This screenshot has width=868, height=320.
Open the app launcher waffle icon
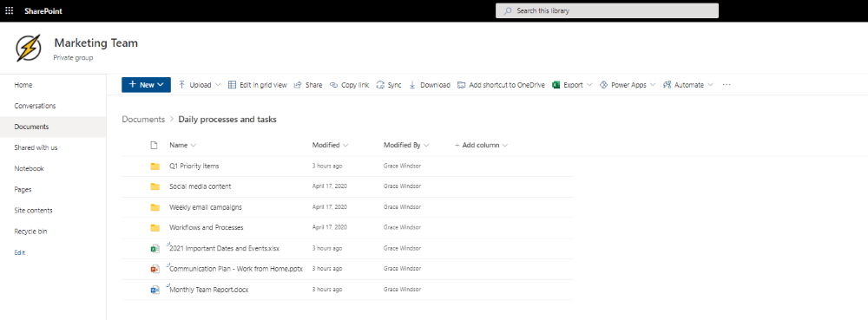10,10
